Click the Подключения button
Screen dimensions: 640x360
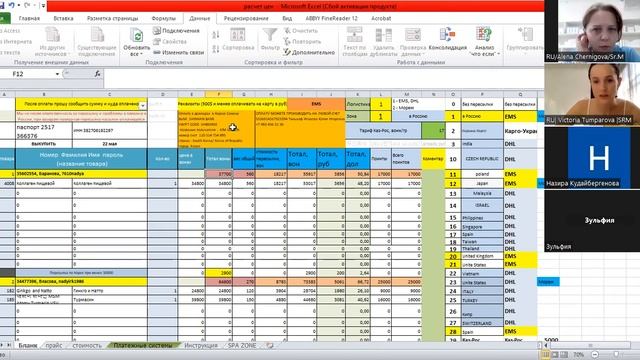(x=176, y=31)
